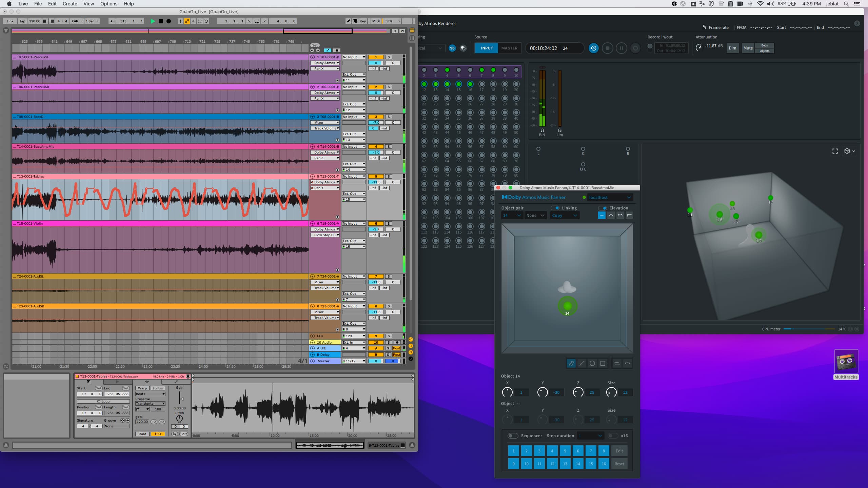868x488 pixels.
Task: Select the circle path tool in Atmos Panner
Action: tap(592, 363)
